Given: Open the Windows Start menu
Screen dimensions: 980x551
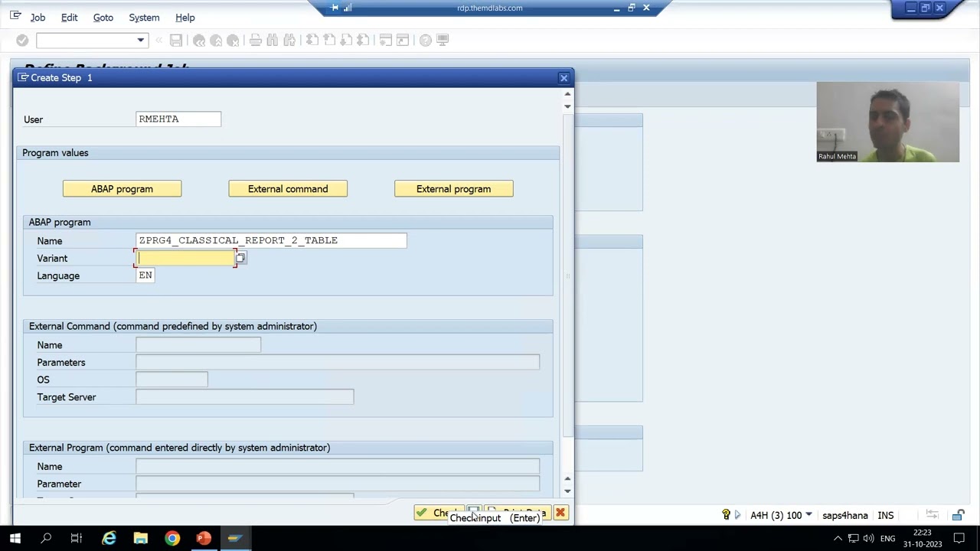Looking at the screenshot, I should [x=15, y=538].
